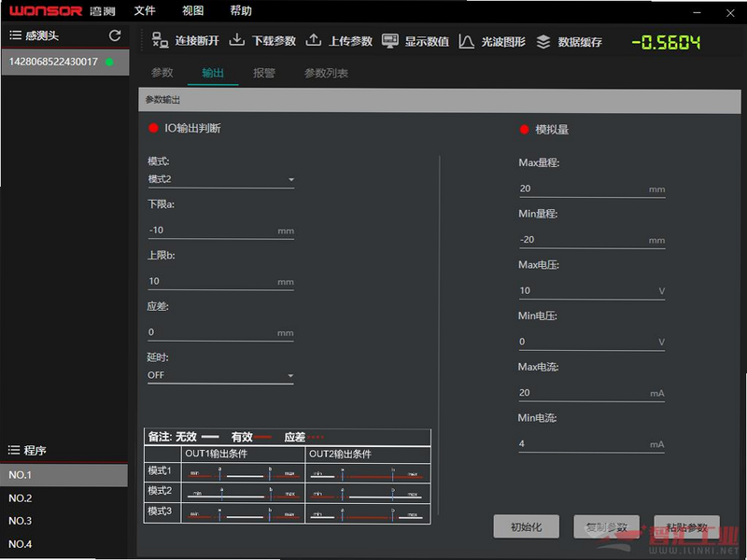Click the 光波图形 toolbar label
747x560 pixels.
(x=503, y=42)
